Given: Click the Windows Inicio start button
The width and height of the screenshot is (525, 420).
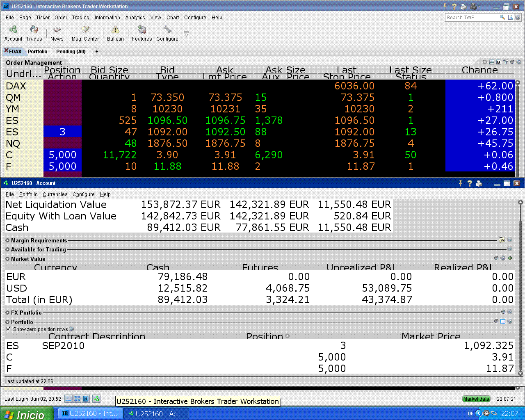Looking at the screenshot, I should click(x=27, y=414).
